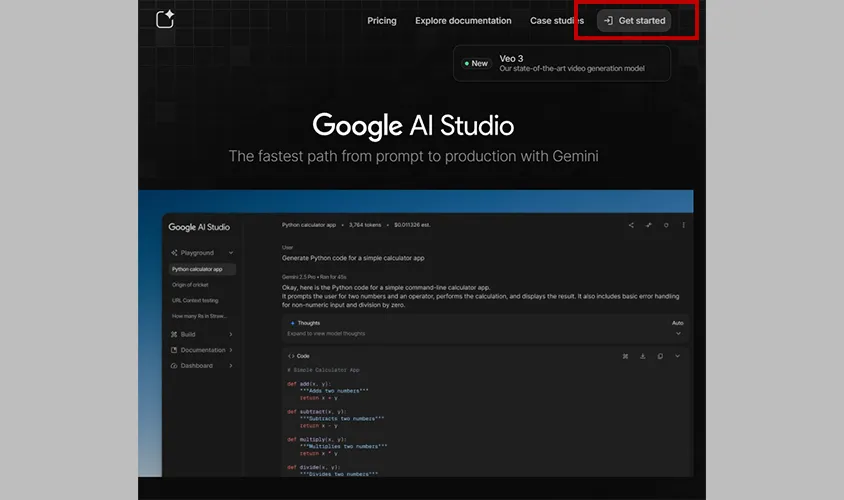Click the copy icon in Code block
The image size is (844, 500).
(660, 356)
